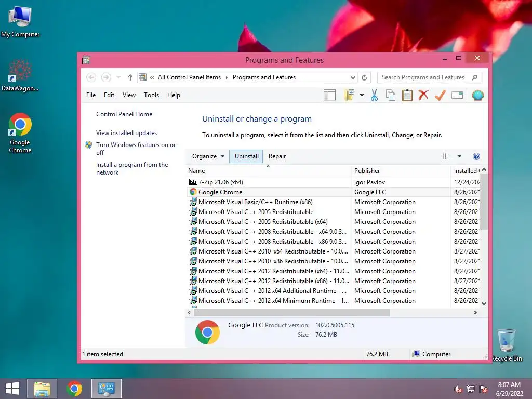
Task: Open the folder options dropdown arrow
Action: click(x=362, y=96)
